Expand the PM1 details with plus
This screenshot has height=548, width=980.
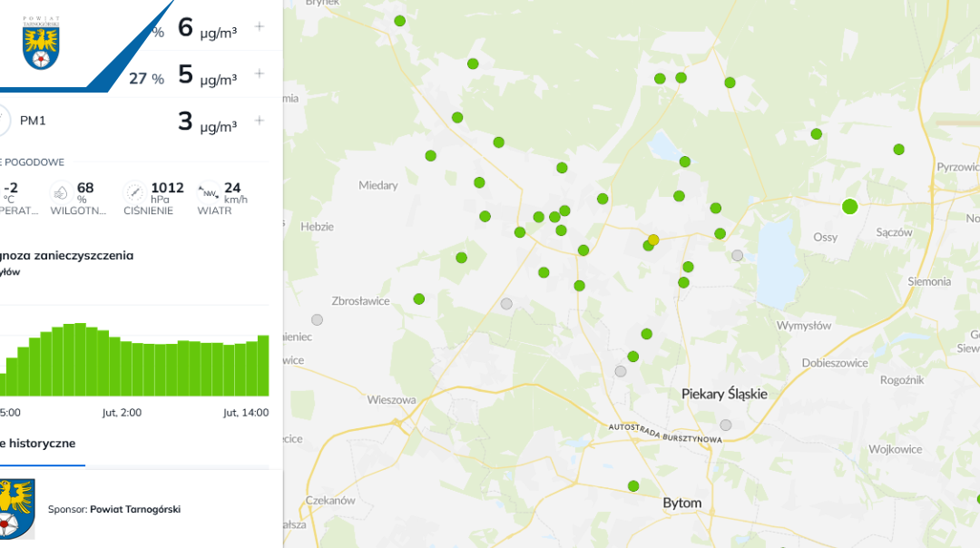pos(260,121)
